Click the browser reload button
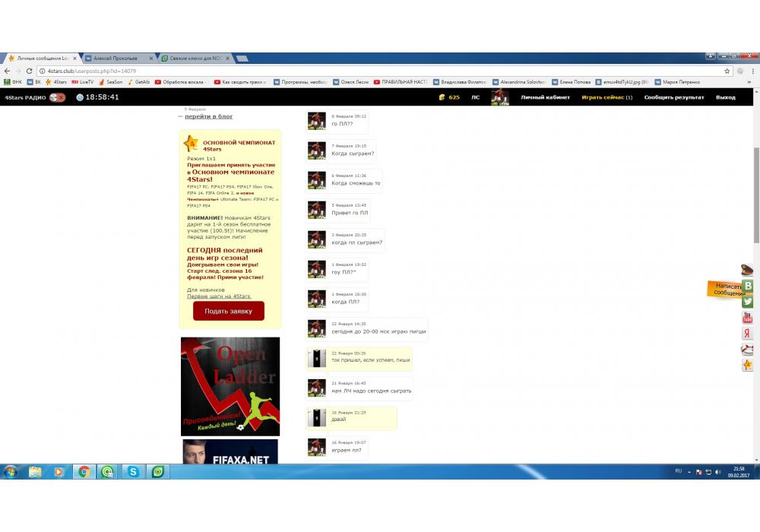Viewport: 760px width, 532px height. click(x=29, y=71)
